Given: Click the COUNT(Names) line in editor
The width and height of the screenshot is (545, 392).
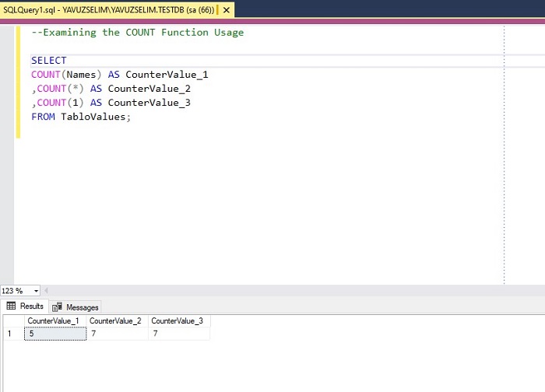Looking at the screenshot, I should pyautogui.click(x=120, y=75).
